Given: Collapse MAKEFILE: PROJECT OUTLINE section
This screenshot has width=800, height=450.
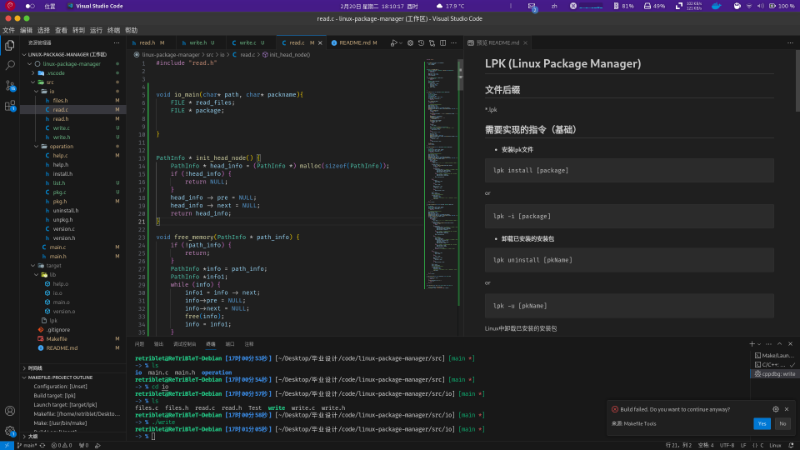Looking at the screenshot, I should [x=24, y=378].
